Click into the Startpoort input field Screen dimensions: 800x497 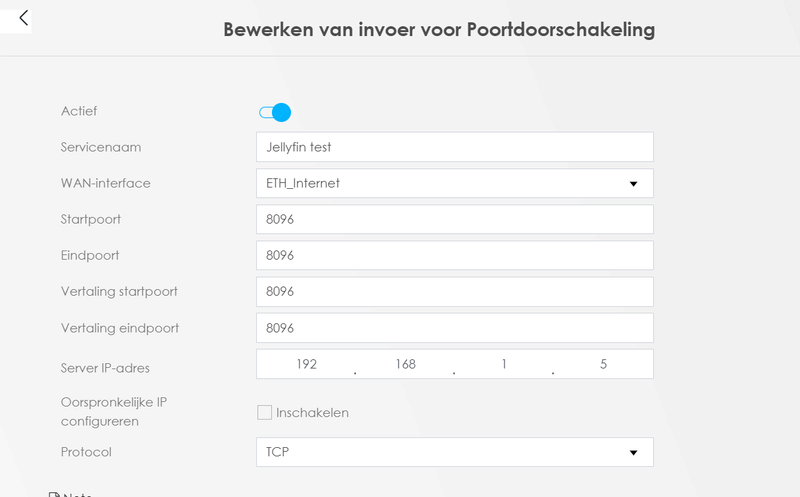click(454, 219)
